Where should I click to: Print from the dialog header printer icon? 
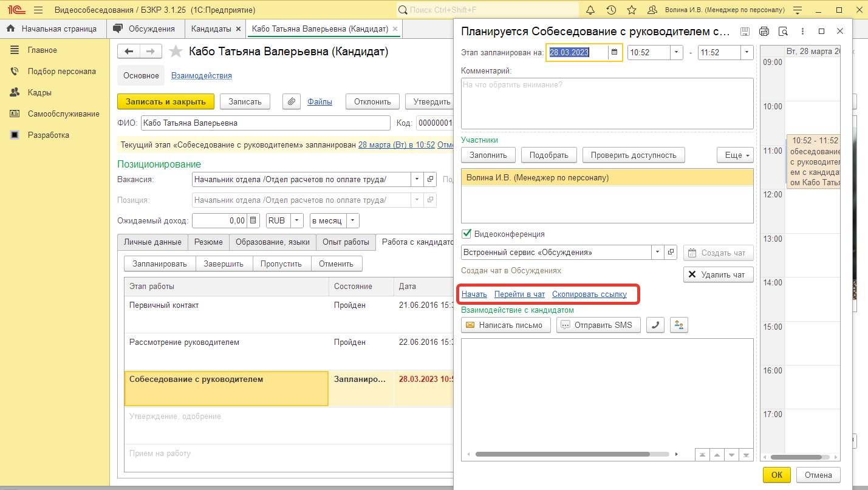point(764,32)
